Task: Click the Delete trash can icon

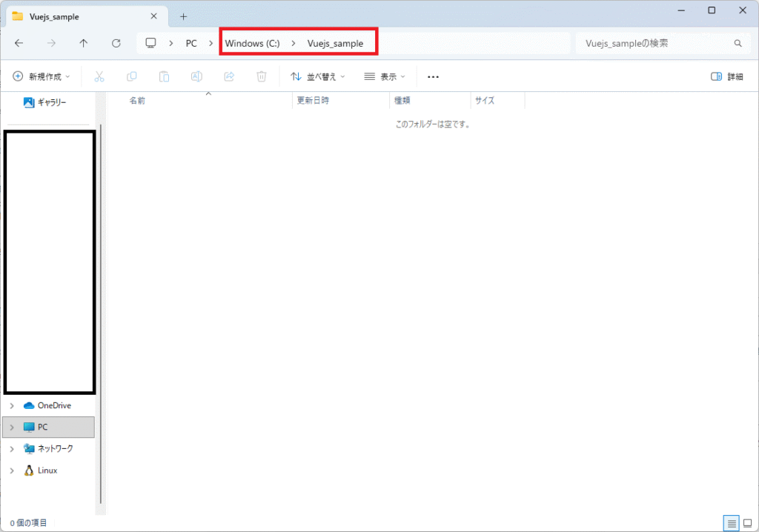Action: click(262, 76)
